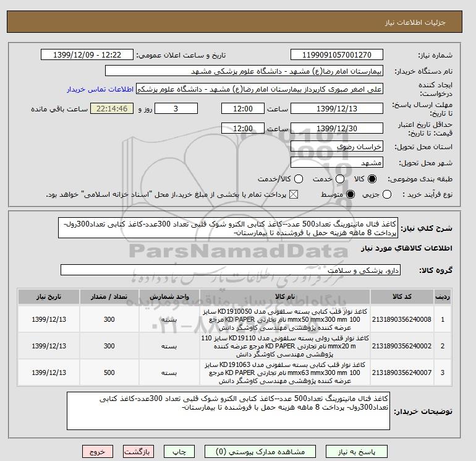The image size is (476, 461).
Task: Click the توضیحات خریدار text area
Action: click(x=228, y=411)
